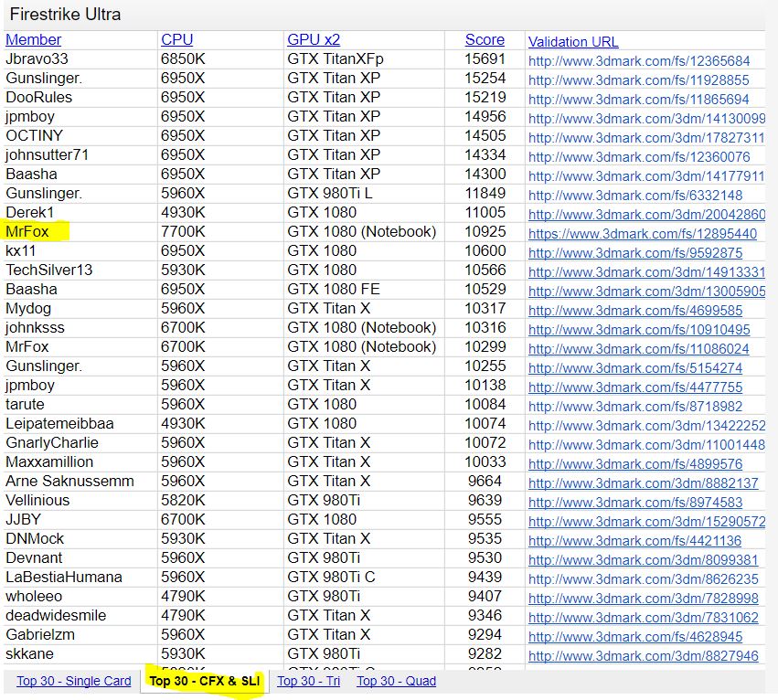Screen dimensions: 778x700
Task: Open wholeeo validation link 3dm/7828998
Action: (643, 599)
